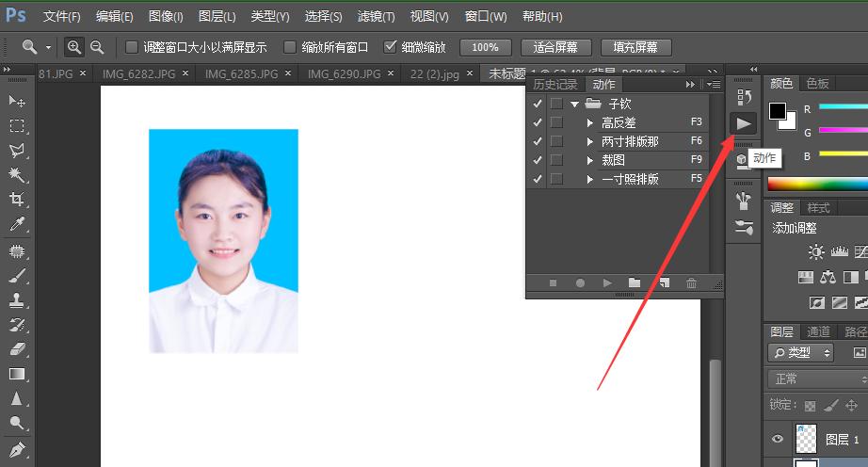Open the 正常 blend mode dropdown

click(x=817, y=379)
